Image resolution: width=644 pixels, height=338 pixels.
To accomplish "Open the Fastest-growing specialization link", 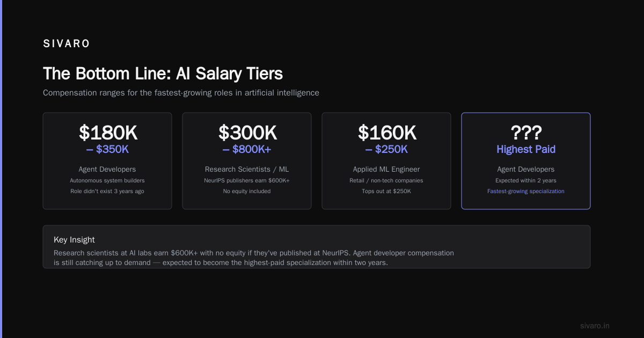I will (x=526, y=191).
